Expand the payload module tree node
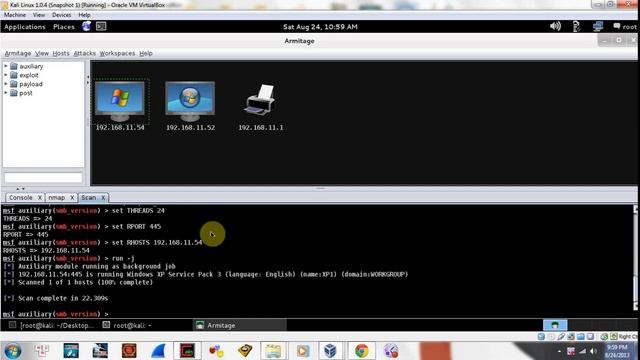The width and height of the screenshot is (640, 360). (x=6, y=84)
